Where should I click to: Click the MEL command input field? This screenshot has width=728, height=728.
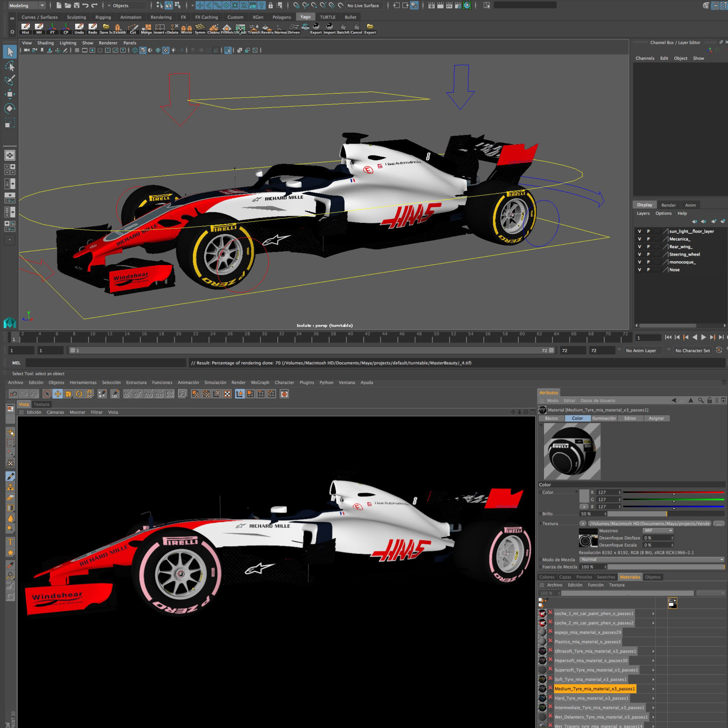point(106,363)
